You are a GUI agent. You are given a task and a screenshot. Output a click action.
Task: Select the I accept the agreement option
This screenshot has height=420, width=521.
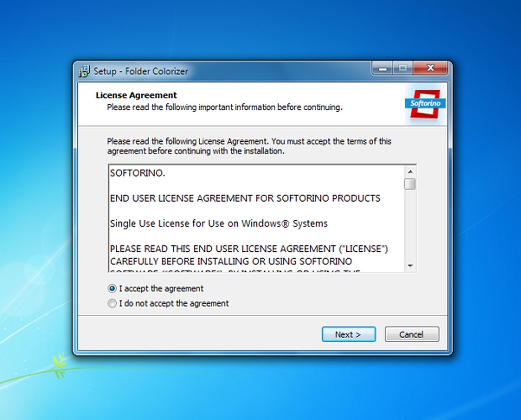pos(156,288)
